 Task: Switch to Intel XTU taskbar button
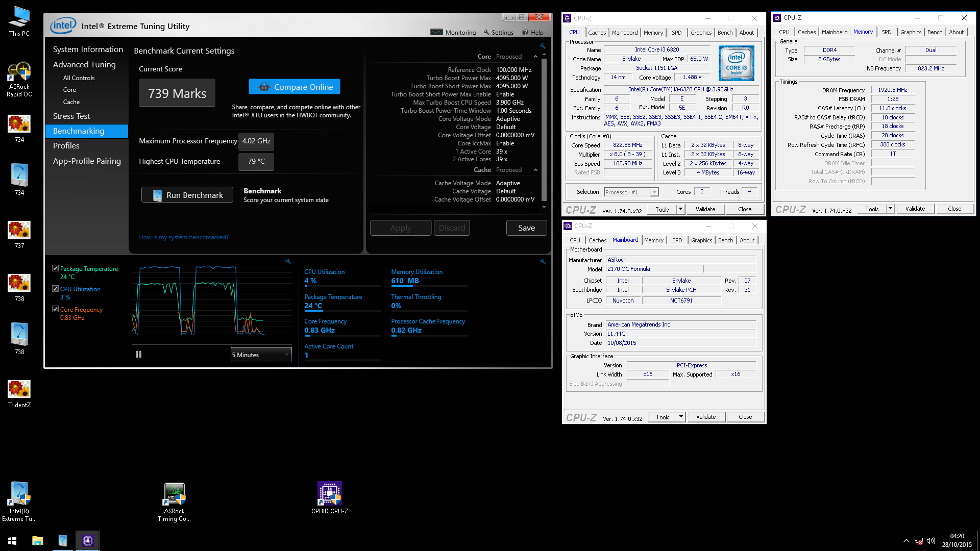(x=62, y=541)
